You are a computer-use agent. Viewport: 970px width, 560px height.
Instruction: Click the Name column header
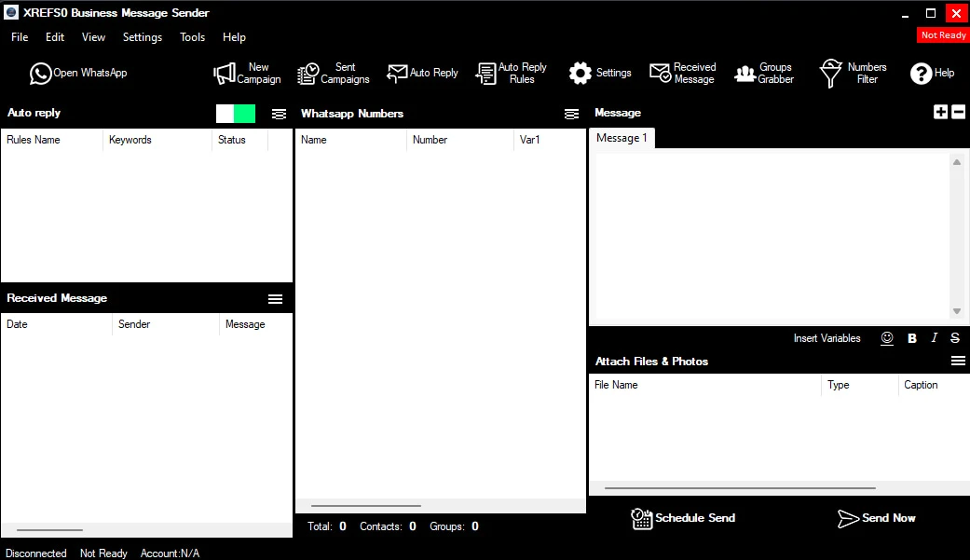[350, 140]
